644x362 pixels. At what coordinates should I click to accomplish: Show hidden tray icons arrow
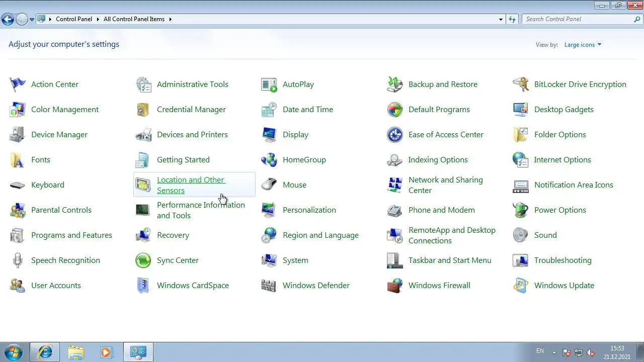[554, 352]
